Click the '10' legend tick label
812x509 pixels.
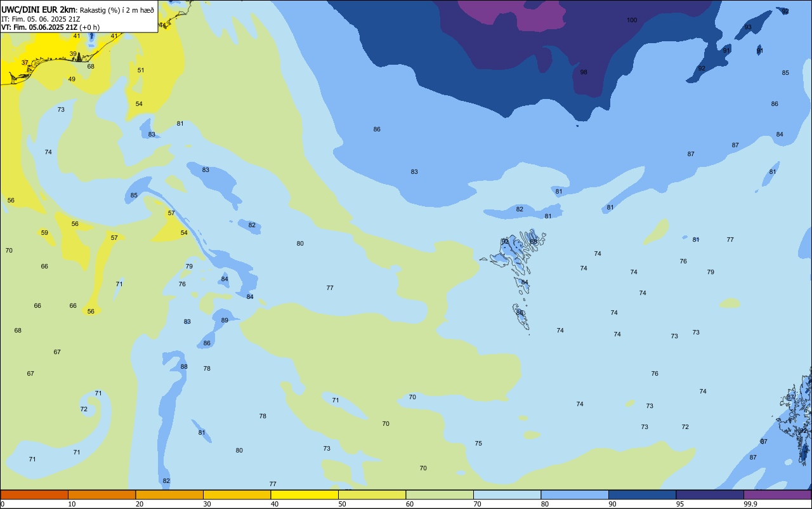pos(72,504)
